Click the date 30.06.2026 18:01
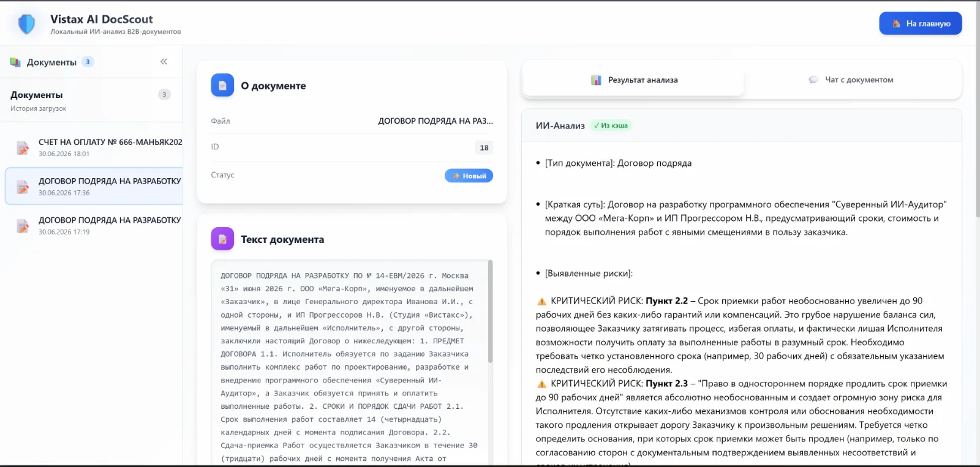The height and width of the screenshot is (467, 980). (x=64, y=154)
